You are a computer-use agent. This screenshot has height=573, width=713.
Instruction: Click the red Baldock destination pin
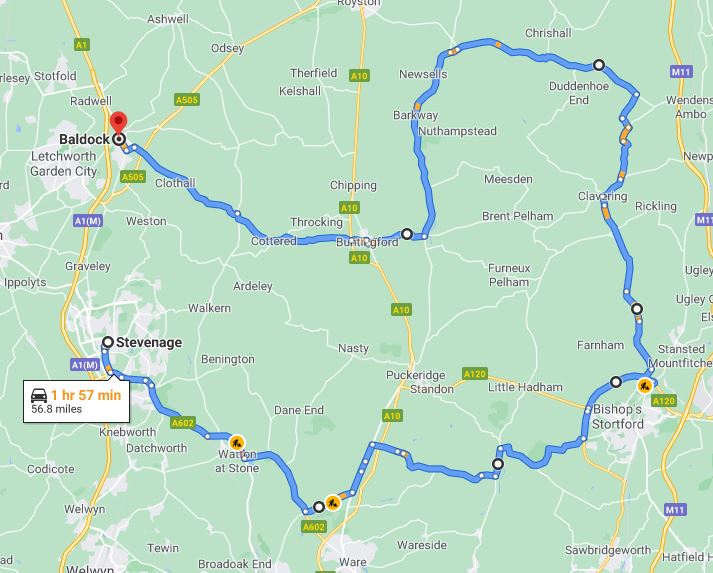(x=118, y=124)
